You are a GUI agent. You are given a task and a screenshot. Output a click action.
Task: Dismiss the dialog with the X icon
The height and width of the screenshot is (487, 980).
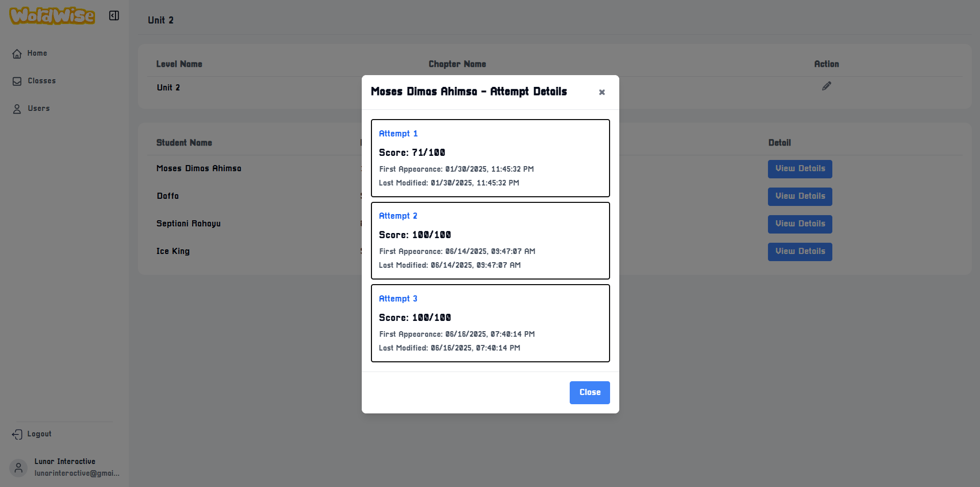tap(602, 92)
